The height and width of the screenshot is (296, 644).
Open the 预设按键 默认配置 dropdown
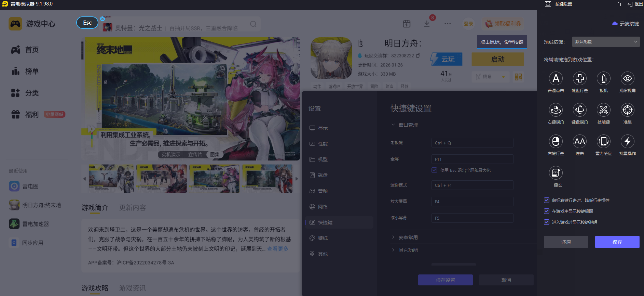tap(606, 42)
